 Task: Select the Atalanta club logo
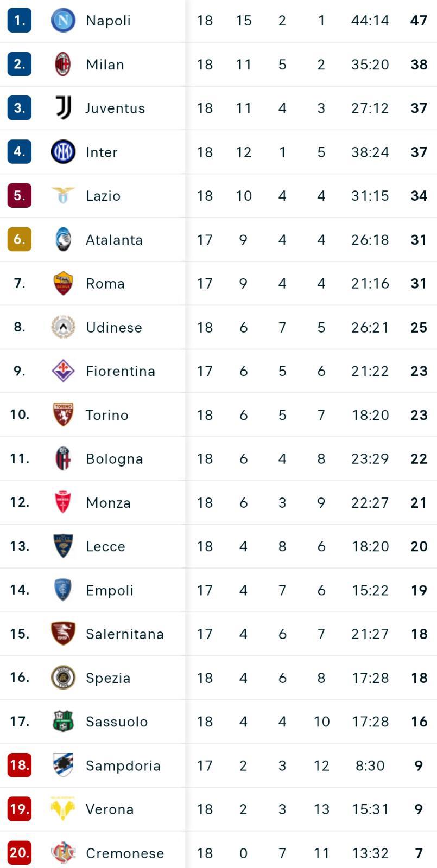point(63,239)
